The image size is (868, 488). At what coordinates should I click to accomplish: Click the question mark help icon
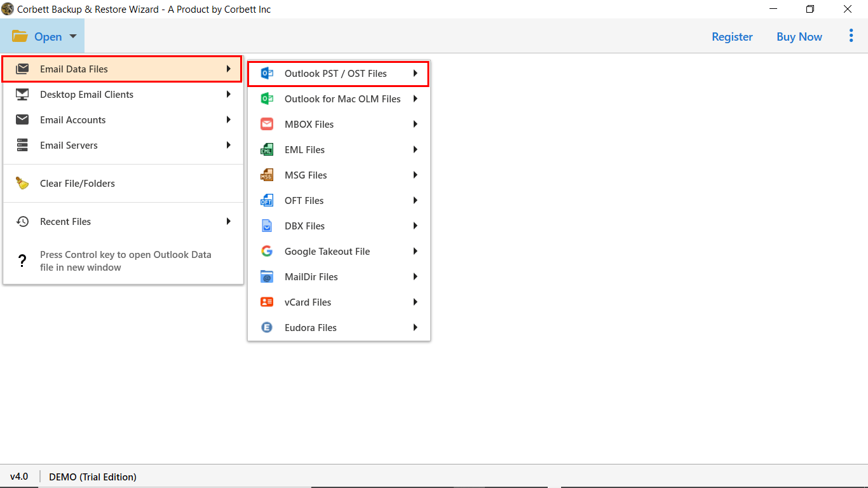coord(22,261)
